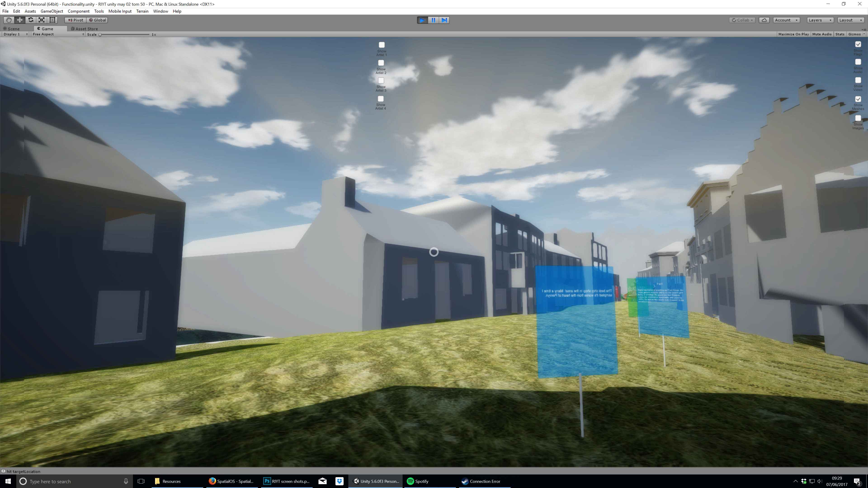Image resolution: width=868 pixels, height=488 pixels.
Task: Check the Show Artist 3 checkbox
Action: [x=381, y=80]
